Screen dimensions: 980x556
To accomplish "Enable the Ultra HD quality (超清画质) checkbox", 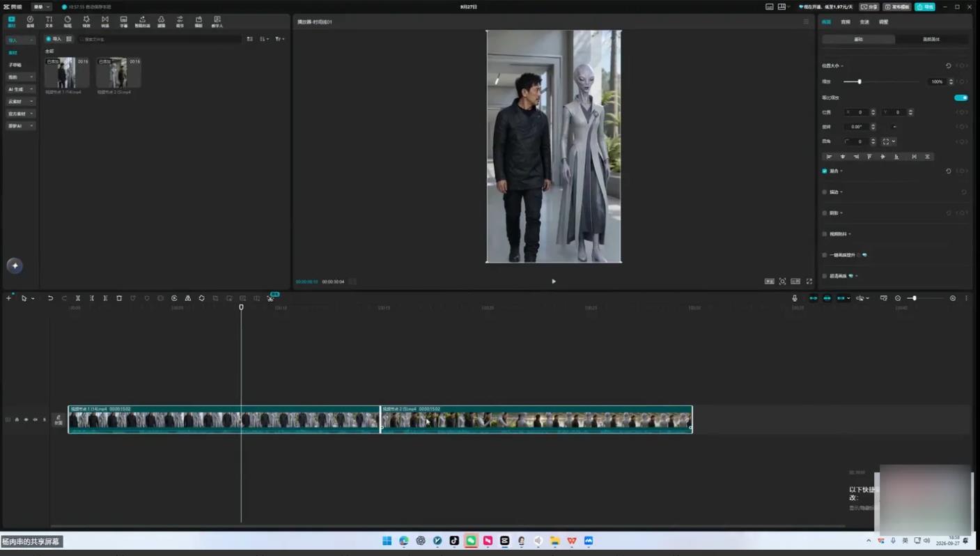I will point(825,276).
